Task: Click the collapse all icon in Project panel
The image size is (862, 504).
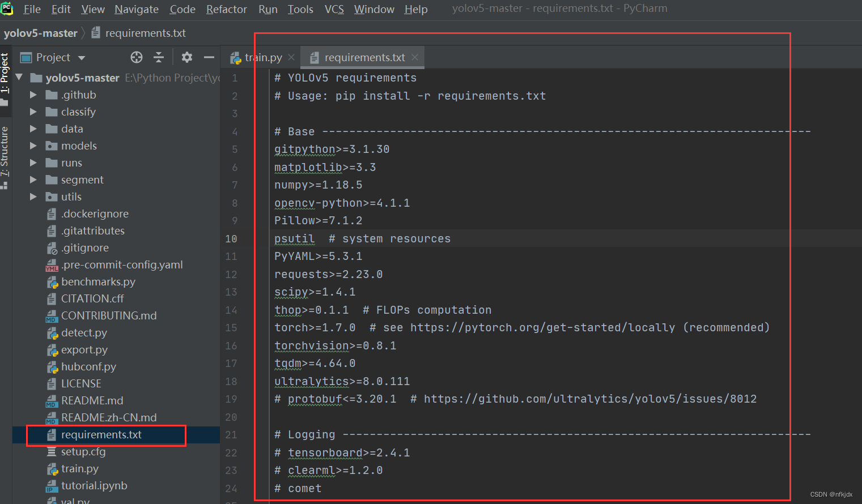Action: (x=159, y=57)
